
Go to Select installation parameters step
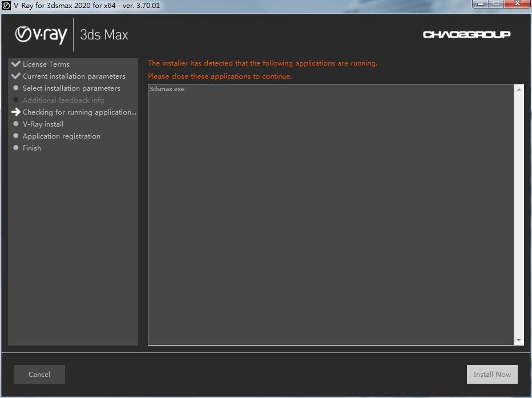click(71, 88)
